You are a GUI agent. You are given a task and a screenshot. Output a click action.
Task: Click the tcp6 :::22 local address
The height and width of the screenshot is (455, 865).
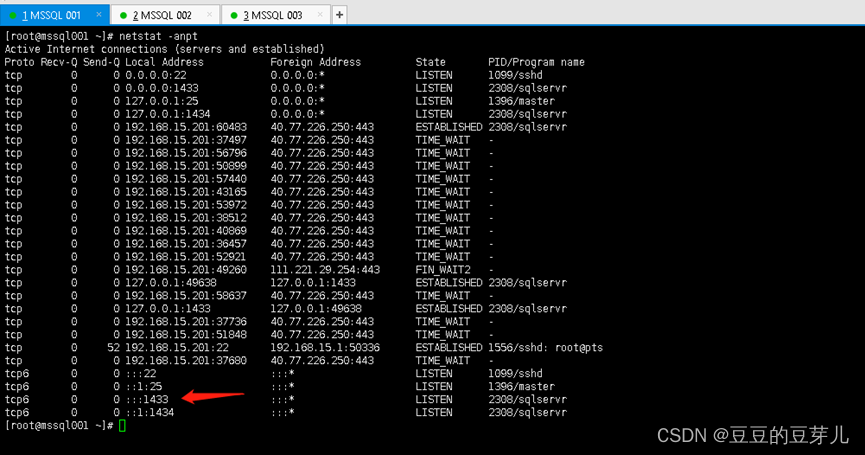tap(141, 373)
